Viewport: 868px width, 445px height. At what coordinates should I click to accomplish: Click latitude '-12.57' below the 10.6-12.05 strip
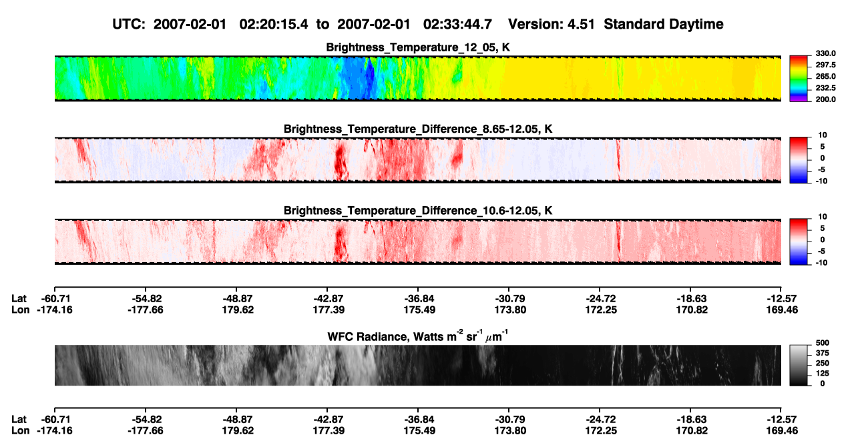(782, 299)
